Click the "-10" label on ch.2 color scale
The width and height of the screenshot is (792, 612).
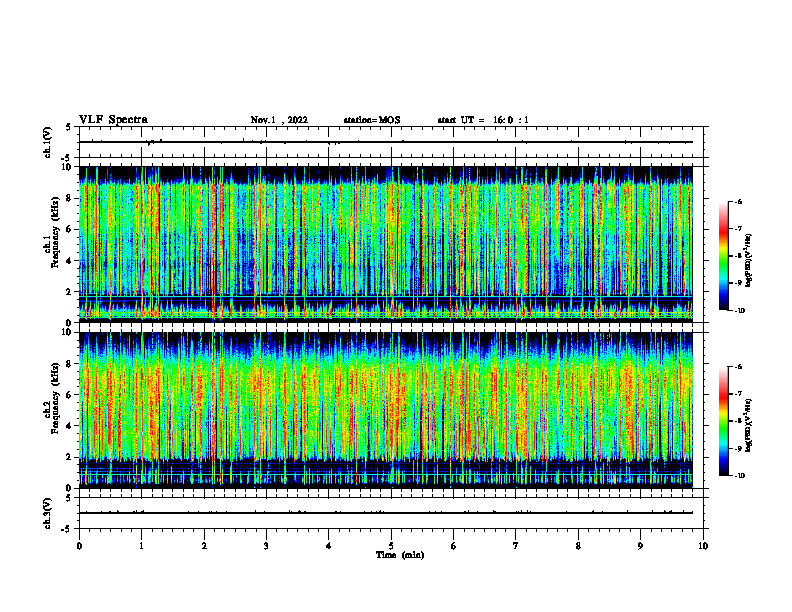pos(740,476)
